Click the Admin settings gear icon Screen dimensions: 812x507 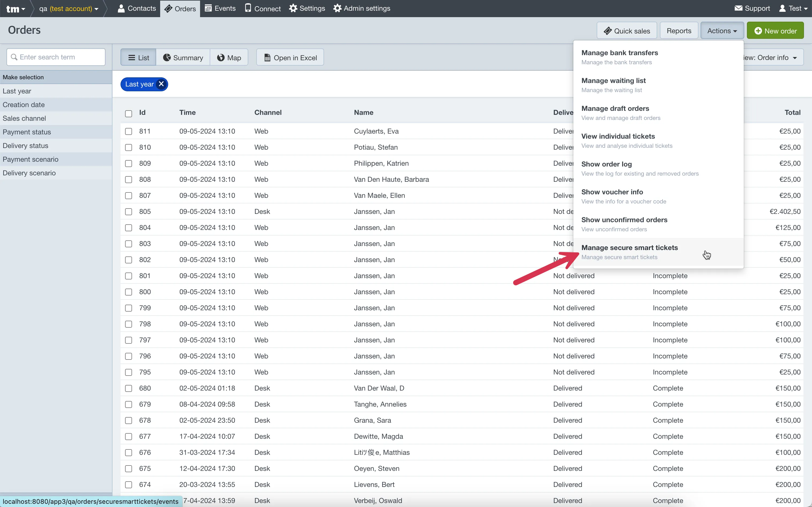coord(337,8)
